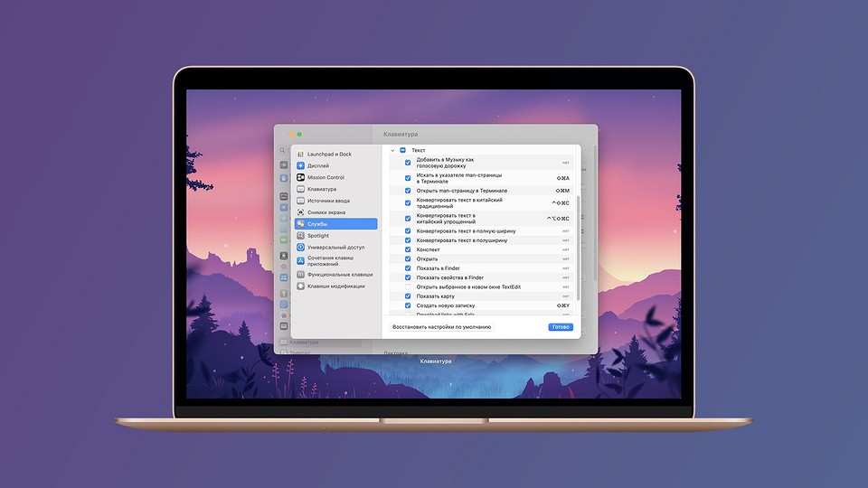Select the Универсальный доступ accessibility icon
The image size is (868, 488).
300,248
